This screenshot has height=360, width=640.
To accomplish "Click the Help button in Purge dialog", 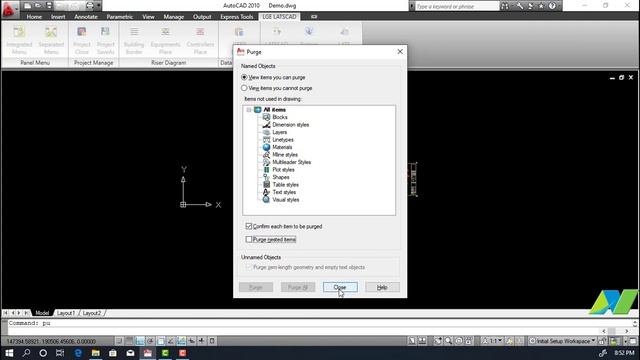I will [382, 287].
